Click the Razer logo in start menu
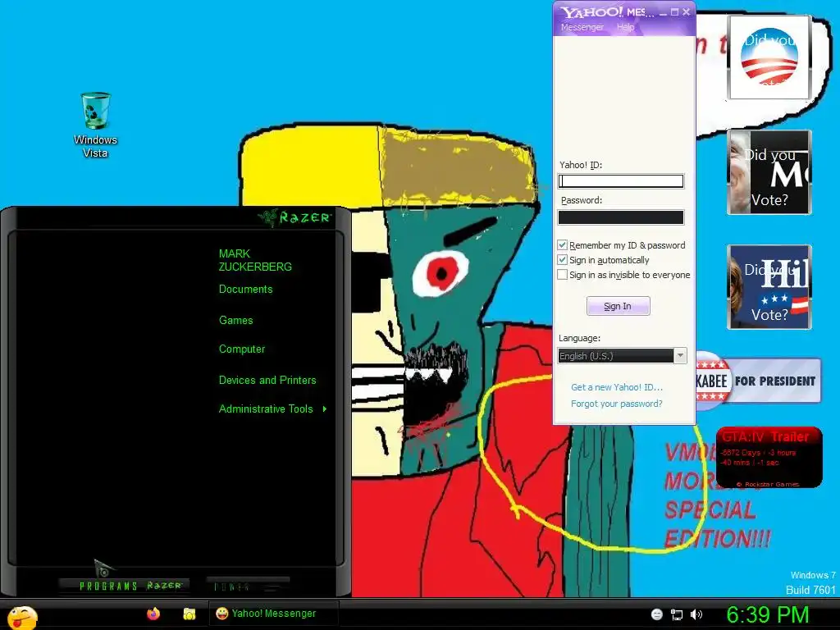Screen dimensions: 840x630 coord(294,217)
